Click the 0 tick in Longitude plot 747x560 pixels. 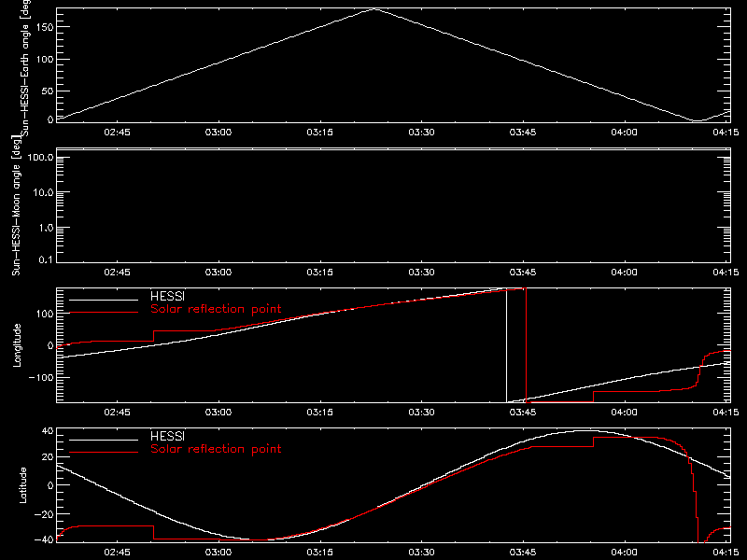pos(50,345)
